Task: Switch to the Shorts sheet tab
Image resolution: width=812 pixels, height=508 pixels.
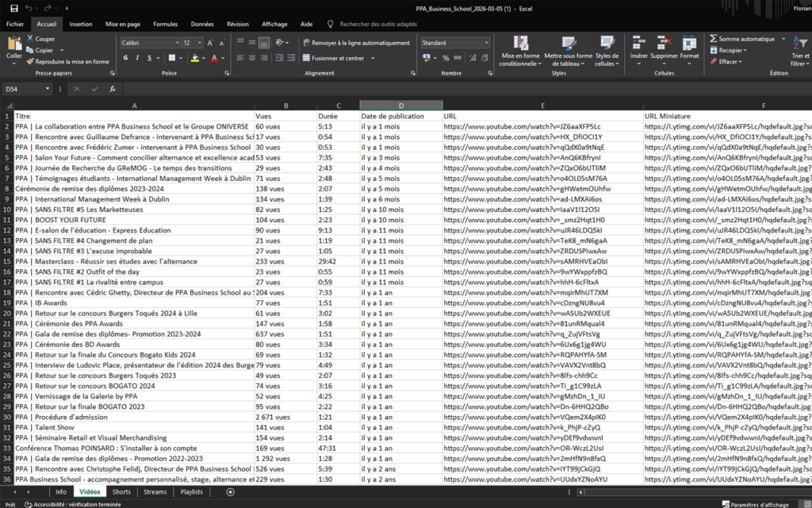Action: coord(121,492)
